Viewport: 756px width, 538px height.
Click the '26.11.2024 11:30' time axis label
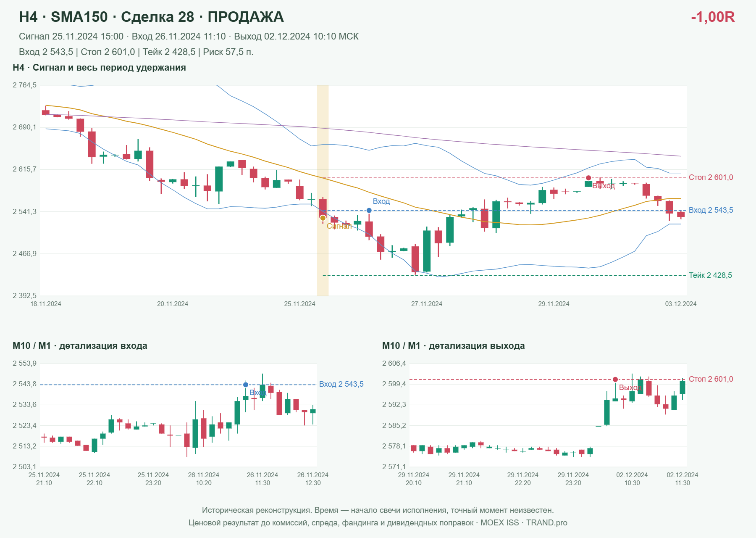[x=262, y=479]
